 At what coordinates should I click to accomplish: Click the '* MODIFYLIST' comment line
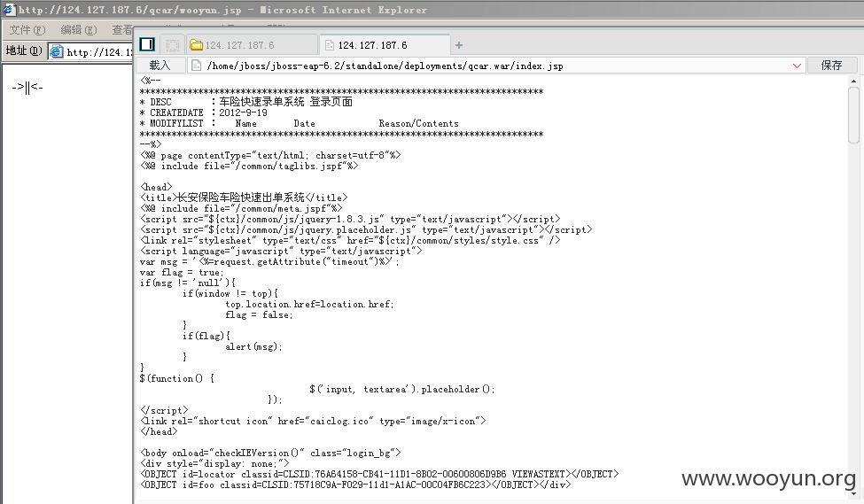pyautogui.click(x=299, y=123)
